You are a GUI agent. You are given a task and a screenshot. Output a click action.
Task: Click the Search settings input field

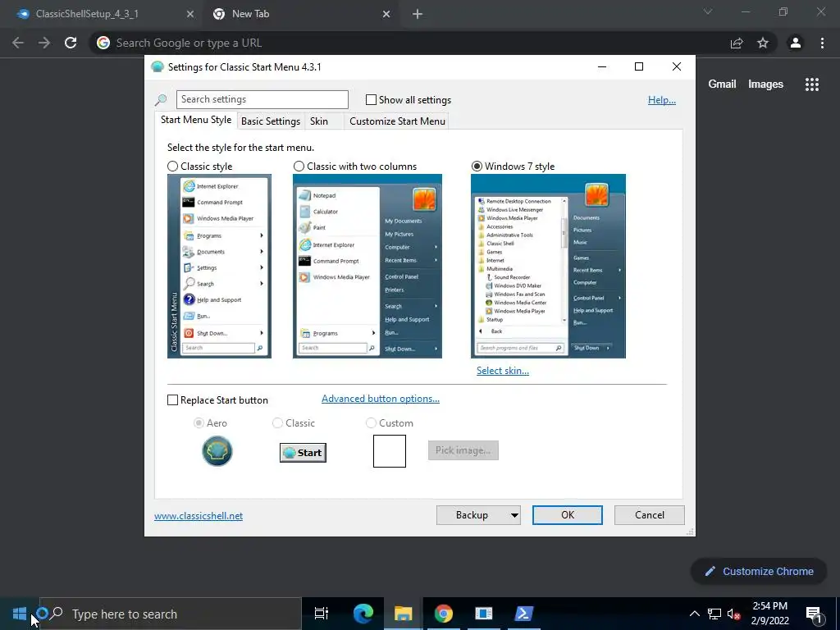tap(262, 99)
